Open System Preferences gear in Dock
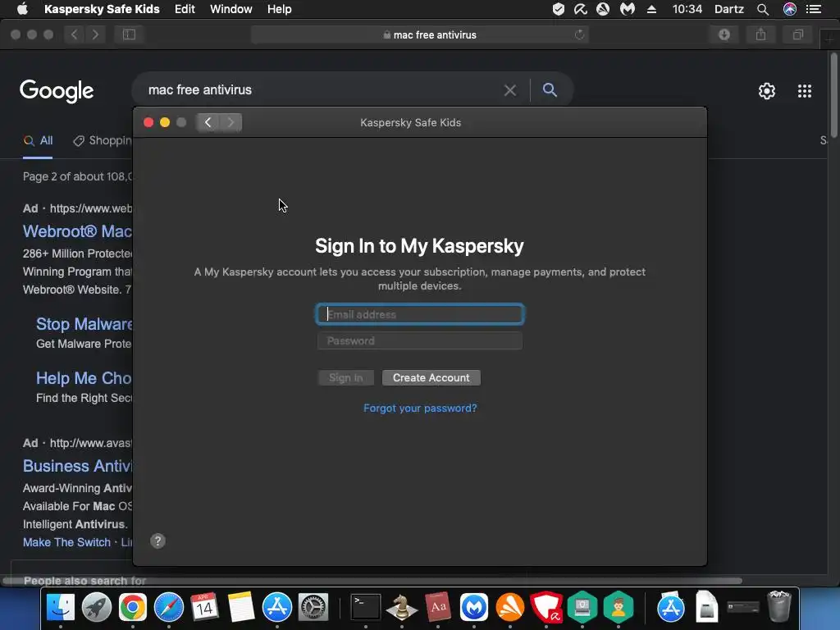This screenshot has height=630, width=840. 313,607
